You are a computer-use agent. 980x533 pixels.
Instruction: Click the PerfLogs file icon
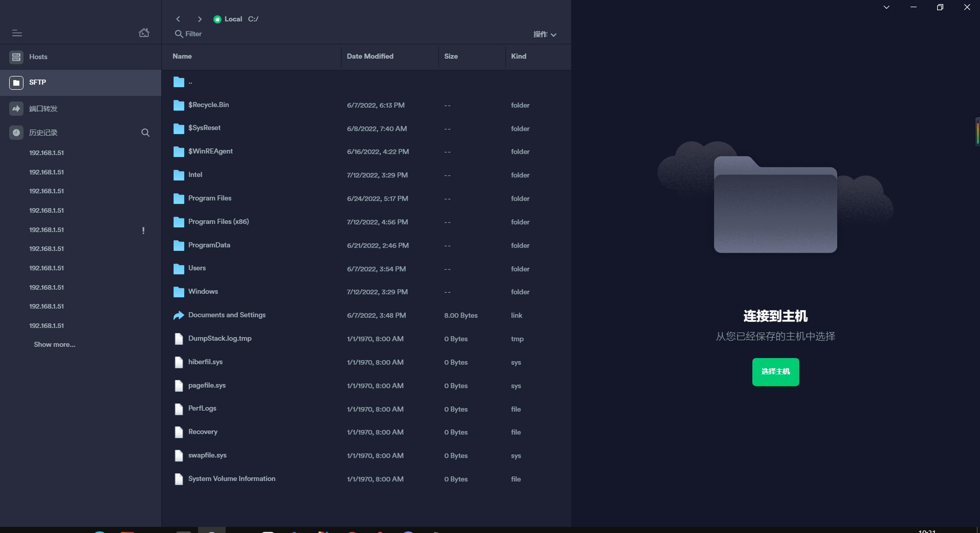point(179,409)
